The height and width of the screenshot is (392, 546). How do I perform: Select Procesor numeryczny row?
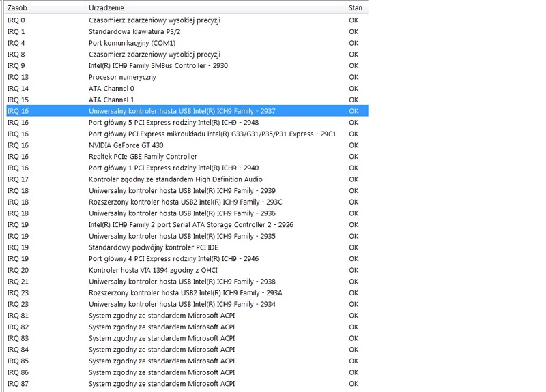point(187,77)
